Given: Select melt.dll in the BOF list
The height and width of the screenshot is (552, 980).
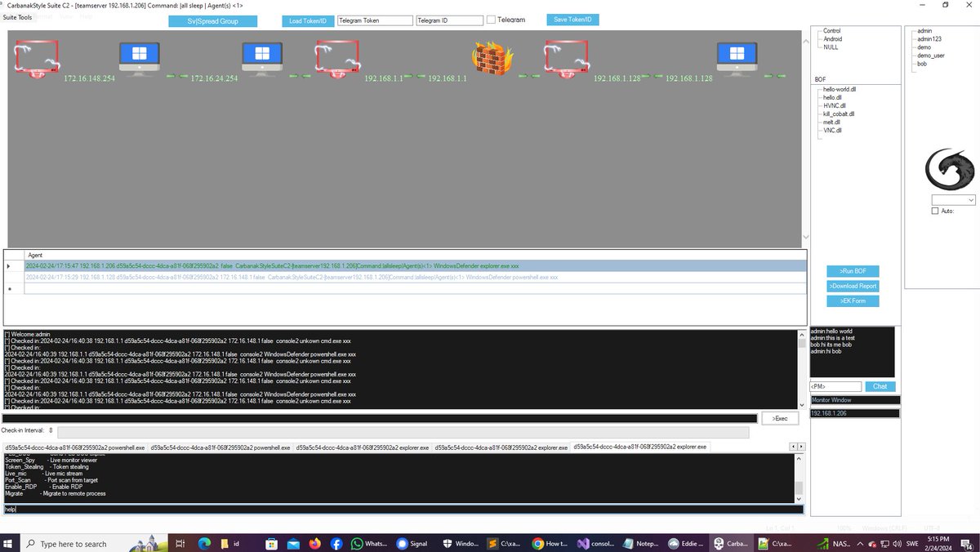Looking at the screenshot, I should point(832,122).
